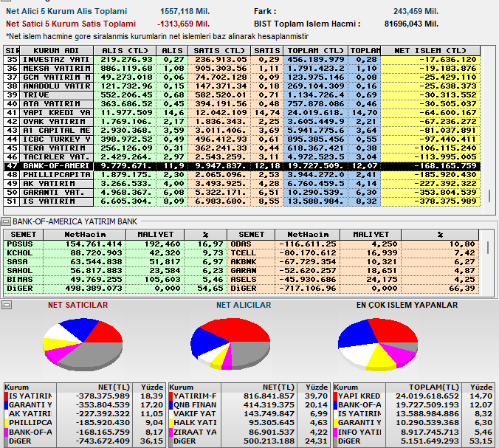Select the ATA YATIRIM row
This screenshot has width=499, height=448.
[x=242, y=104]
